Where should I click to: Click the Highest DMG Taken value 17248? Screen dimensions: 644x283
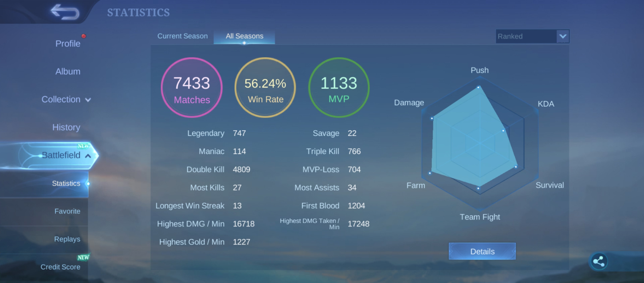(x=359, y=224)
